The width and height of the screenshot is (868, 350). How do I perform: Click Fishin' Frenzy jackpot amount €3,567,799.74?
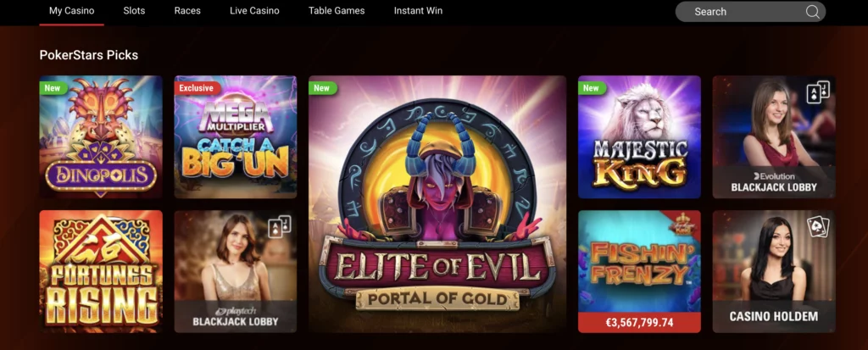coord(639,322)
